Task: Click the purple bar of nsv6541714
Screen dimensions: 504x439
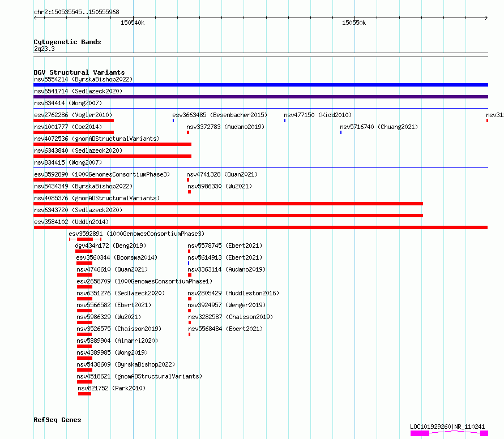Action: 260,97
